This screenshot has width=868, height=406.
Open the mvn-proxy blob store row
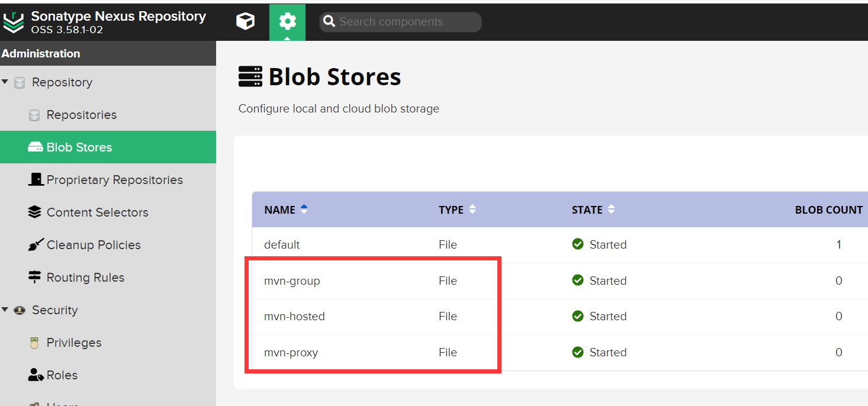coord(291,353)
